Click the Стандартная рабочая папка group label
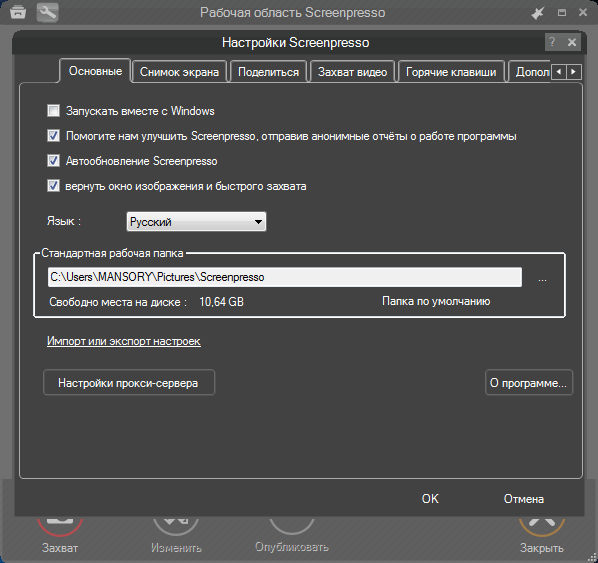 click(x=112, y=253)
